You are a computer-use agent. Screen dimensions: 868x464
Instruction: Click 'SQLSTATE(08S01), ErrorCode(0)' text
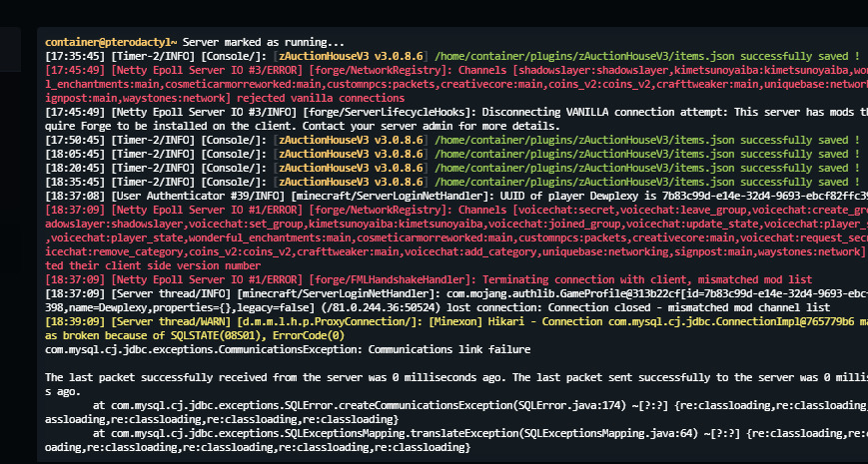point(258,335)
